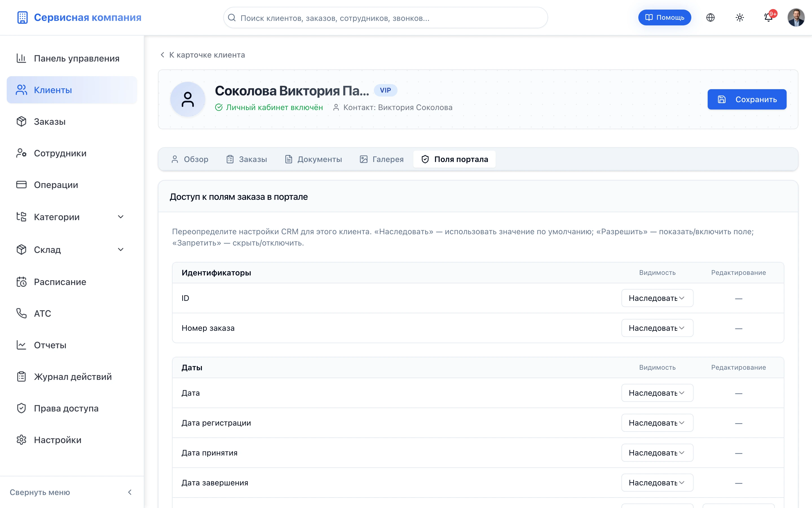
Task: Click the Расписание calendar-clock icon
Action: 21,282
